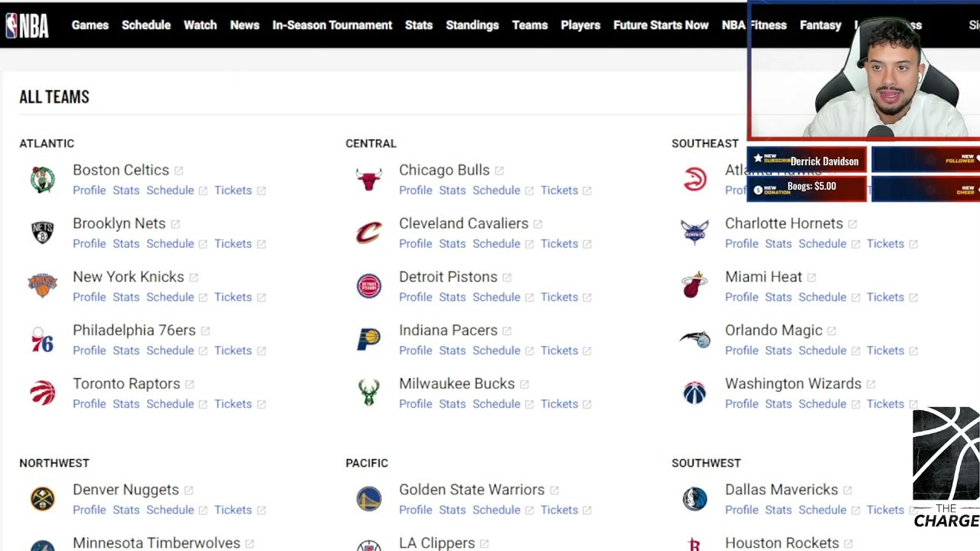Click the Milwaukee Bucks team name

[x=456, y=383]
